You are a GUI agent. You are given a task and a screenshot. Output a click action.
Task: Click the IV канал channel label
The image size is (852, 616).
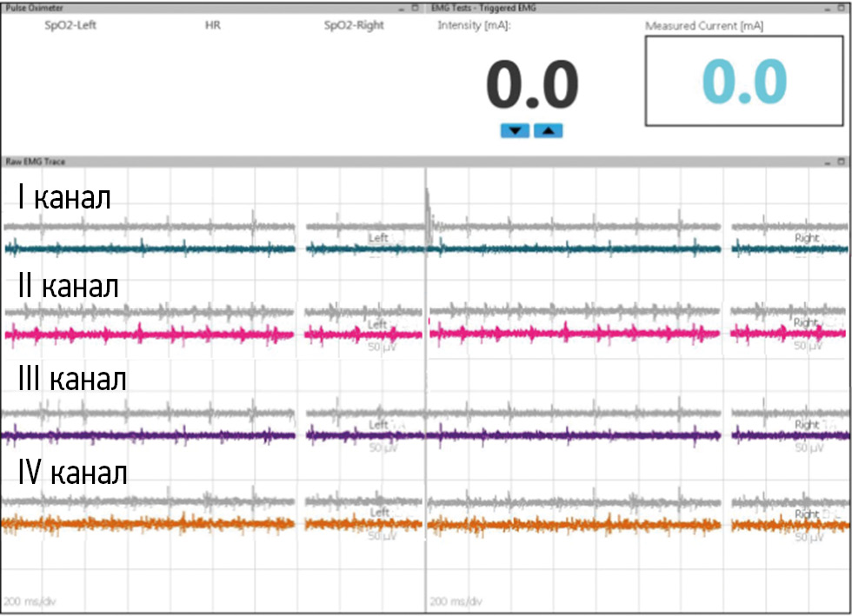click(72, 473)
